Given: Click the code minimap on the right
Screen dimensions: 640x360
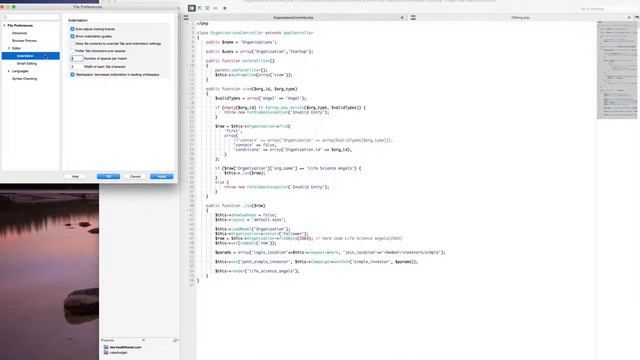Looking at the screenshot, I should pyautogui.click(x=617, y=70).
